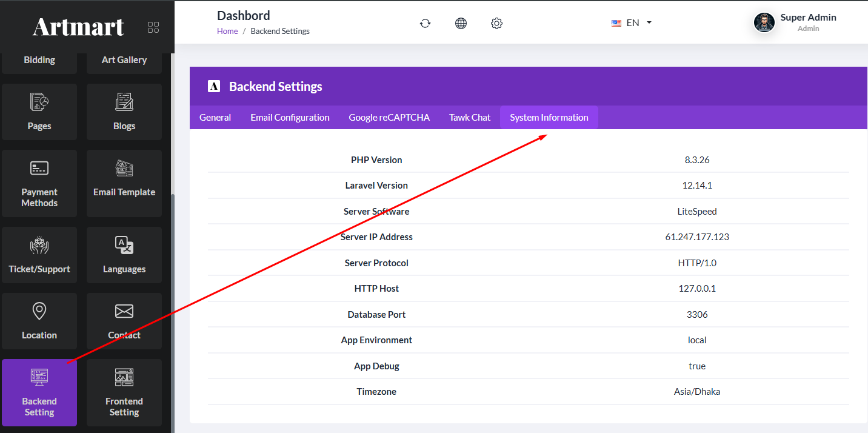Switch to the General tab

(215, 118)
